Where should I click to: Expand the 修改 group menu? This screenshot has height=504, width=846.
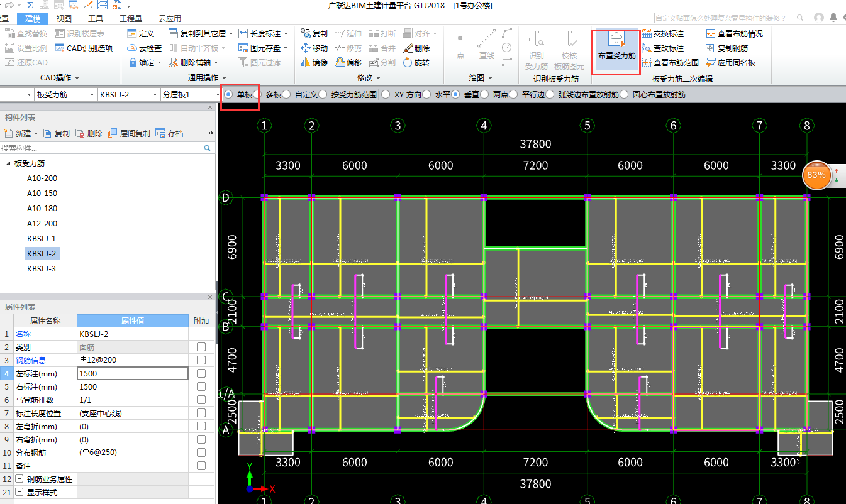click(x=369, y=78)
